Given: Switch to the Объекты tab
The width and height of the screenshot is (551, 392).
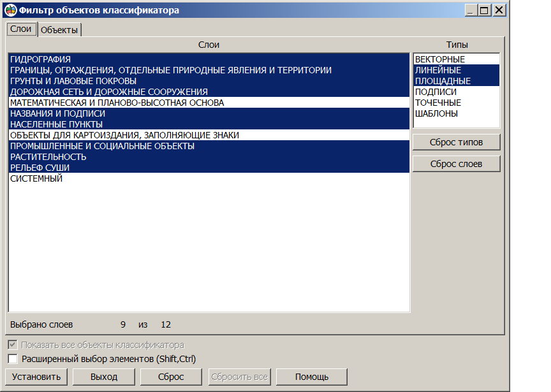Looking at the screenshot, I should tap(59, 30).
